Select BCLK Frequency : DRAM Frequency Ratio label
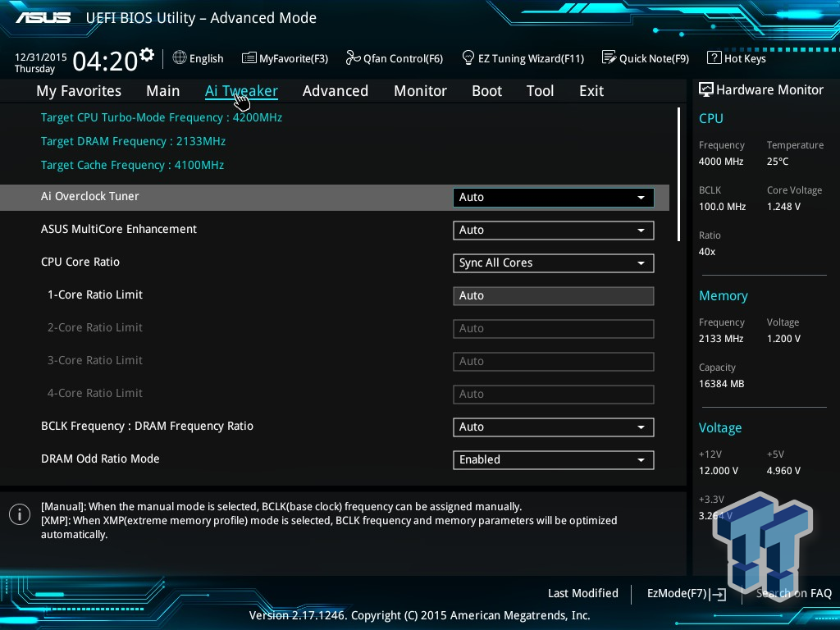The height and width of the screenshot is (630, 840). (148, 426)
